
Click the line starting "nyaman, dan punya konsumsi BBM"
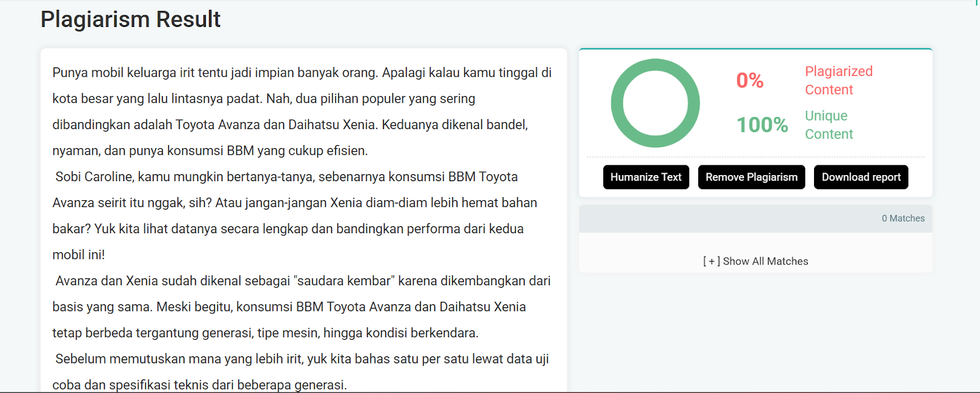(x=210, y=151)
